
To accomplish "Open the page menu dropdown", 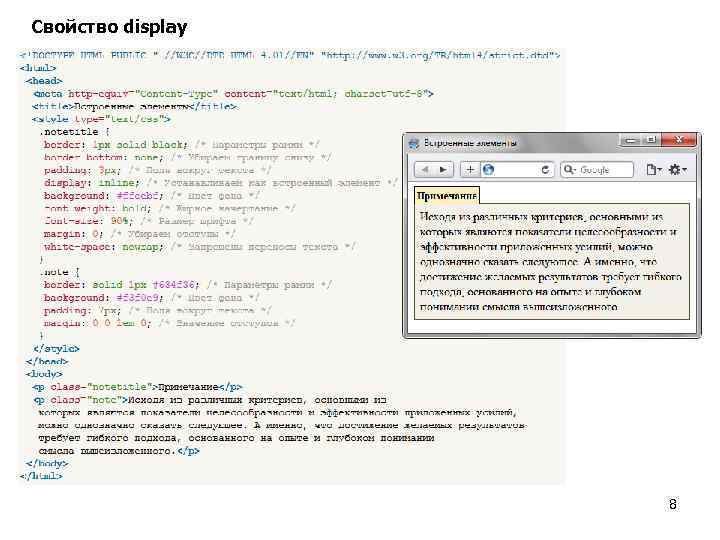I will (x=654, y=169).
